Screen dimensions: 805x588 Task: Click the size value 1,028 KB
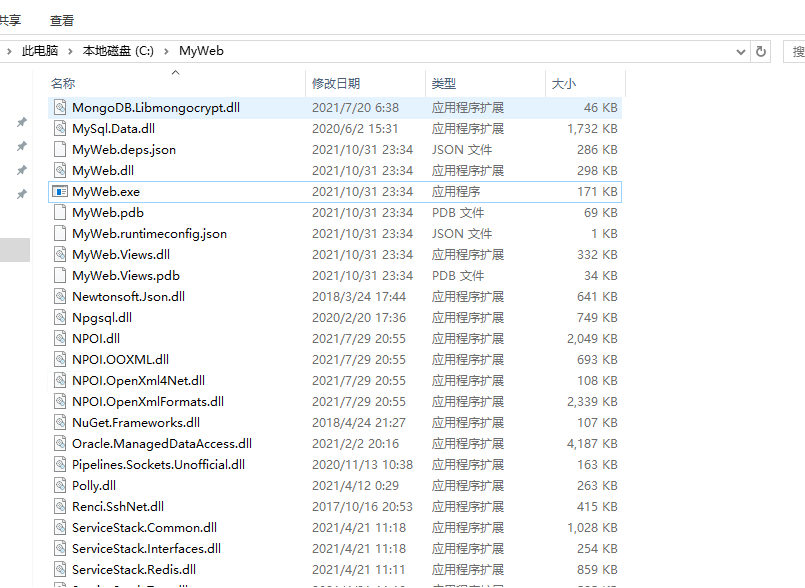(592, 527)
